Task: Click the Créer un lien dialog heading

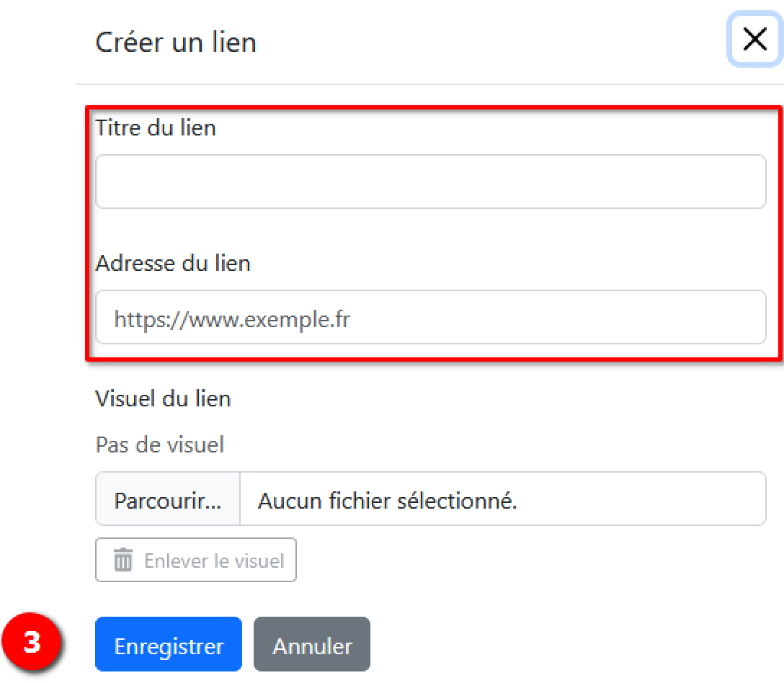Action: 176,43
